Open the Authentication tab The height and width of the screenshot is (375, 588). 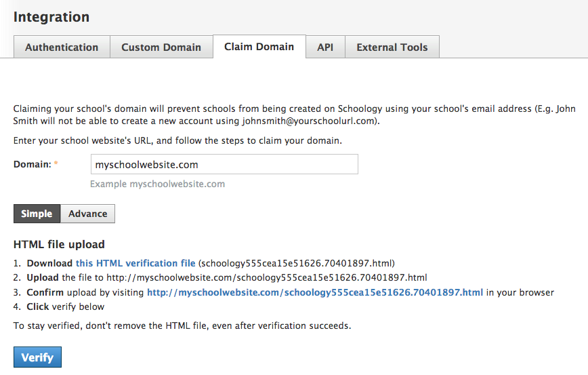[62, 47]
